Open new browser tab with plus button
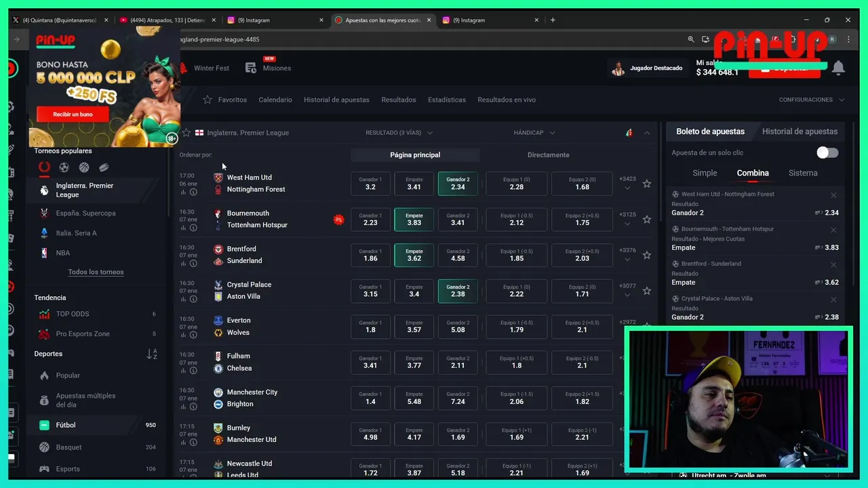The height and width of the screenshot is (488, 868). click(x=553, y=20)
